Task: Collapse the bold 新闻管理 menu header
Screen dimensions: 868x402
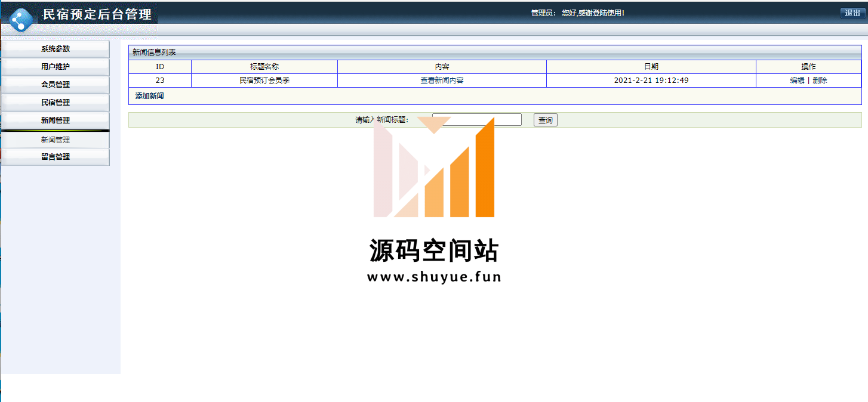Action: tap(56, 120)
